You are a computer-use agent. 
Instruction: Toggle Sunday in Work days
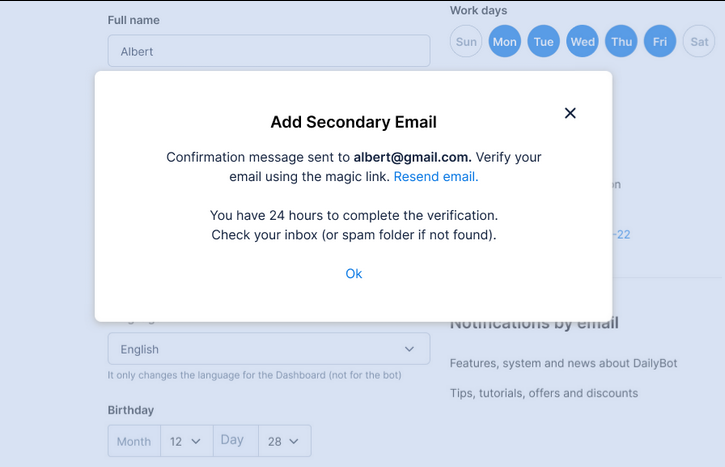(x=466, y=42)
